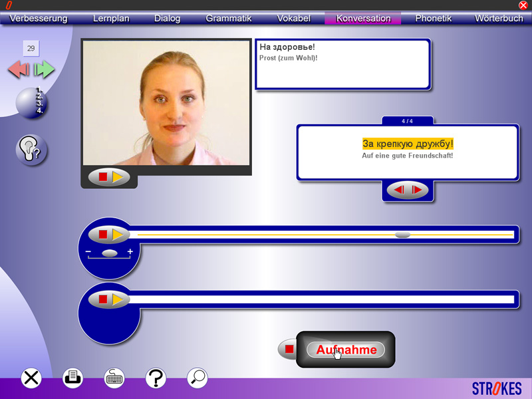Screen dimensions: 532x399
Task: Click the plus sign of speed control
Action: tap(130, 251)
